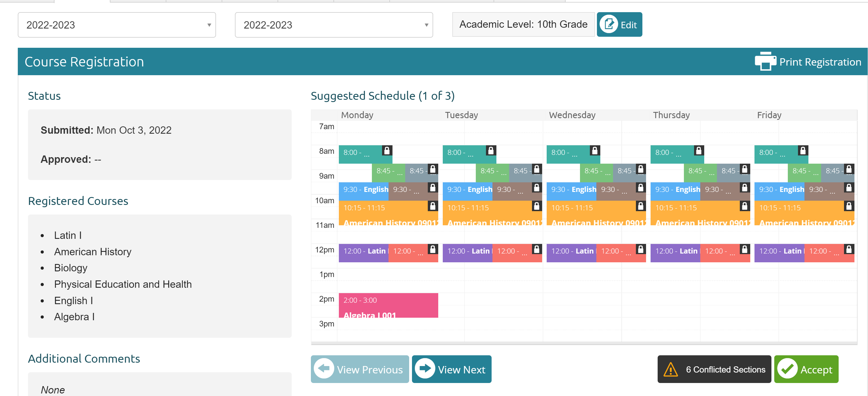Select the Friday column header
This screenshot has width=868, height=396.
pos(769,115)
